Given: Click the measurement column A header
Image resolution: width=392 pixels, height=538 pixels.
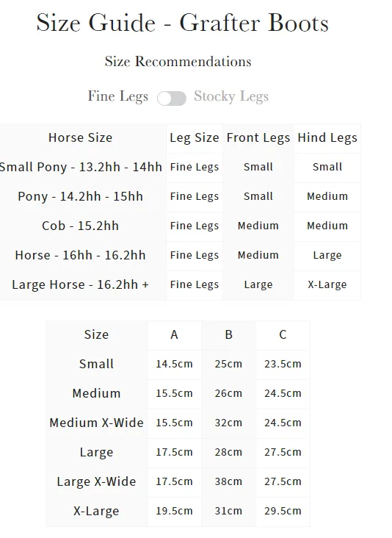Looking at the screenshot, I should (x=174, y=334).
